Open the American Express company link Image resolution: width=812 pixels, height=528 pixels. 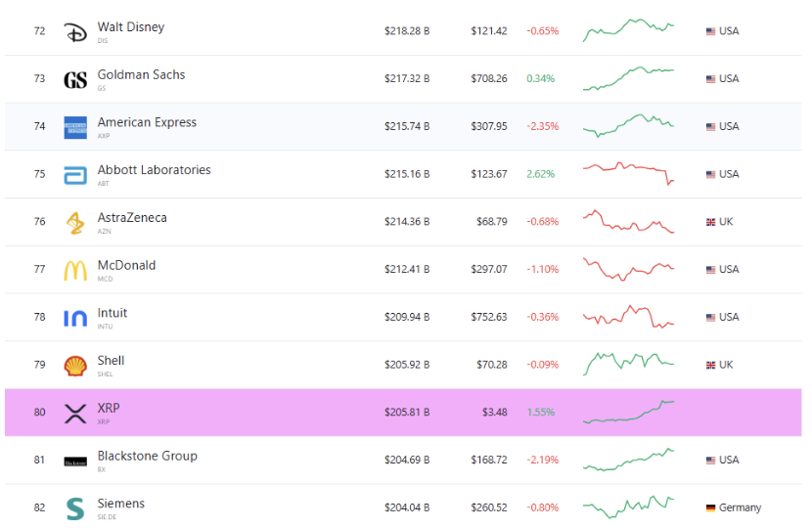point(147,122)
